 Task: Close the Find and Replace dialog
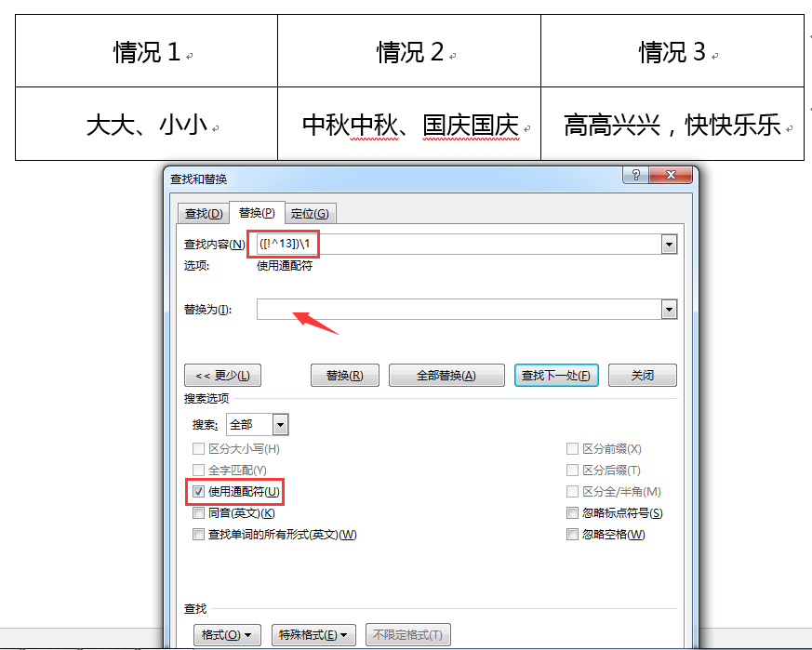click(x=670, y=175)
